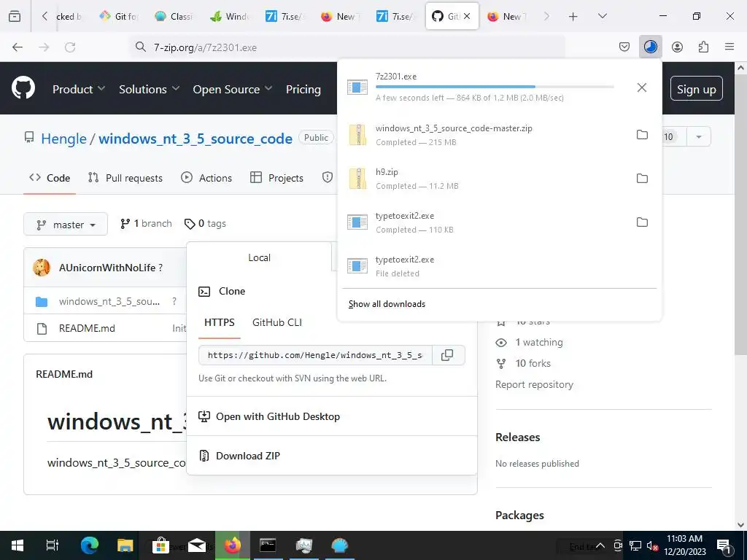Expand the Open Source menu
The height and width of the screenshot is (560, 747).
[x=233, y=89]
